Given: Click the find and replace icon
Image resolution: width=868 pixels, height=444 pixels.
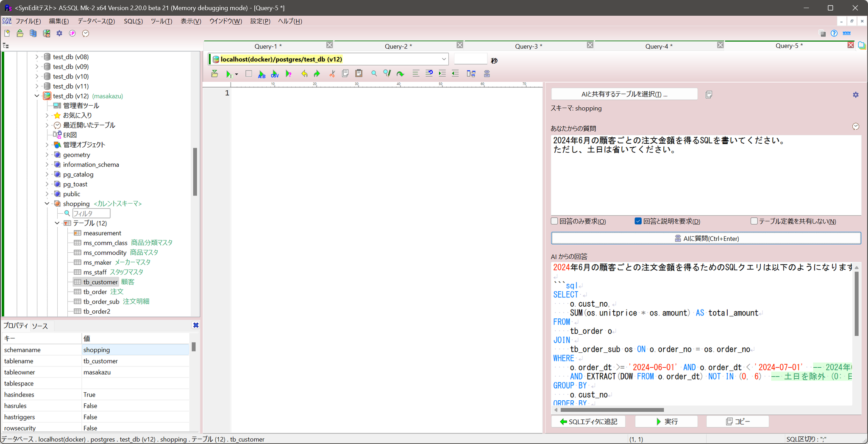Looking at the screenshot, I should 387,73.
